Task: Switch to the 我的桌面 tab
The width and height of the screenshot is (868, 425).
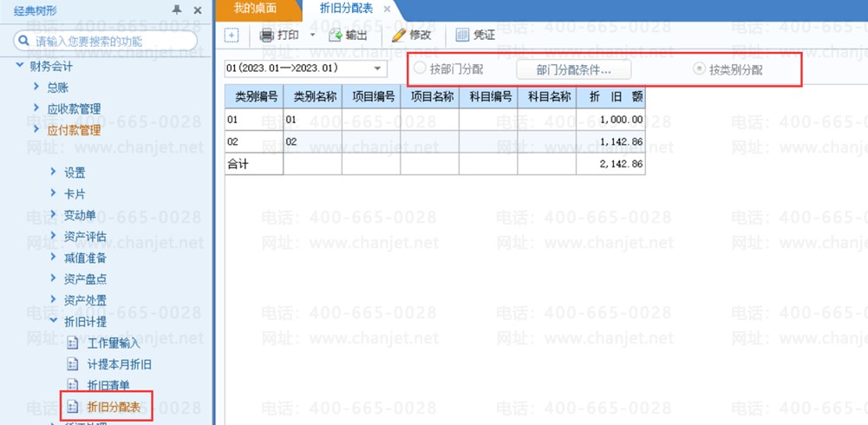Action: click(255, 10)
